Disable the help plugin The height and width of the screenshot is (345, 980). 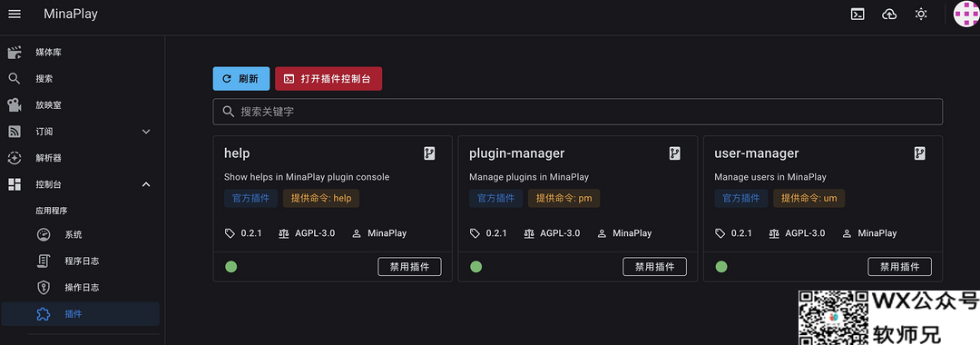point(409,267)
